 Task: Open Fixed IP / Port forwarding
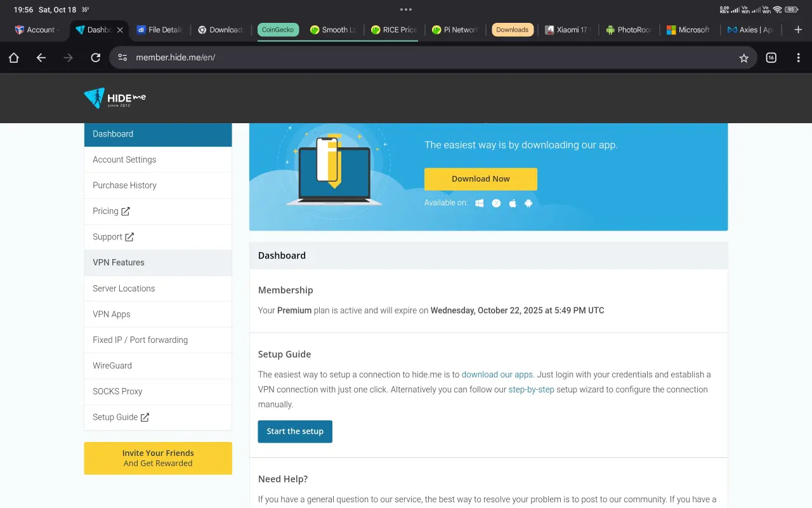click(158, 340)
